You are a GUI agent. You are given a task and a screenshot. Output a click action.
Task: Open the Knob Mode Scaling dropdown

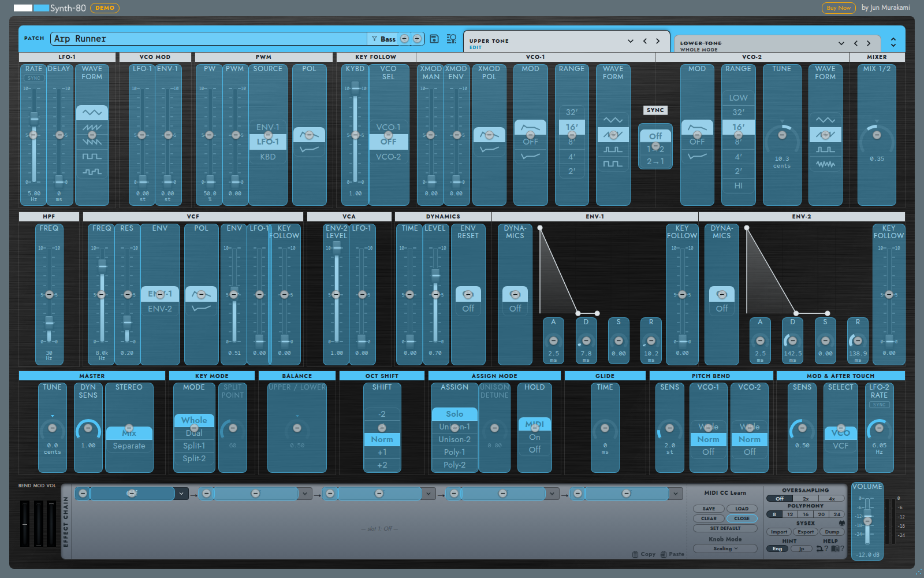[x=725, y=549]
